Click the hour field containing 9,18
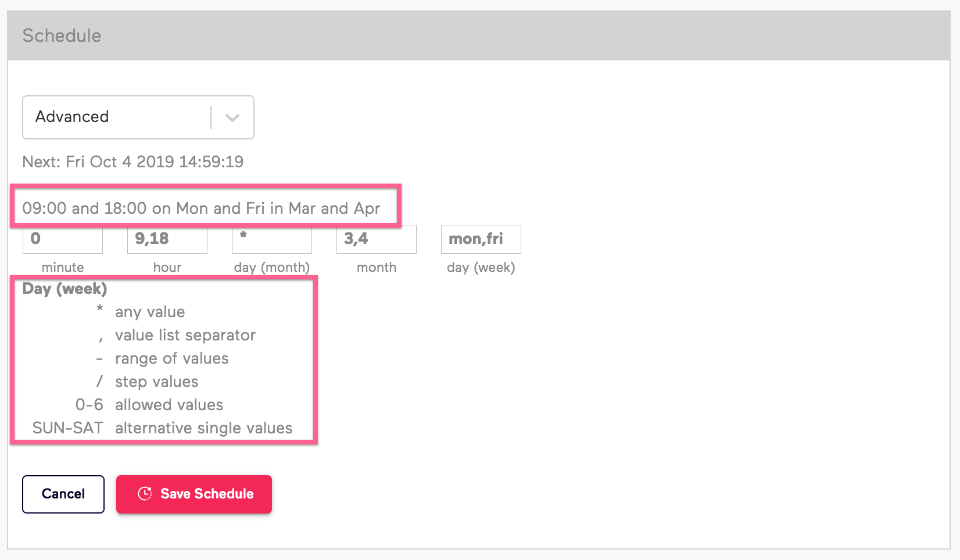 point(167,239)
